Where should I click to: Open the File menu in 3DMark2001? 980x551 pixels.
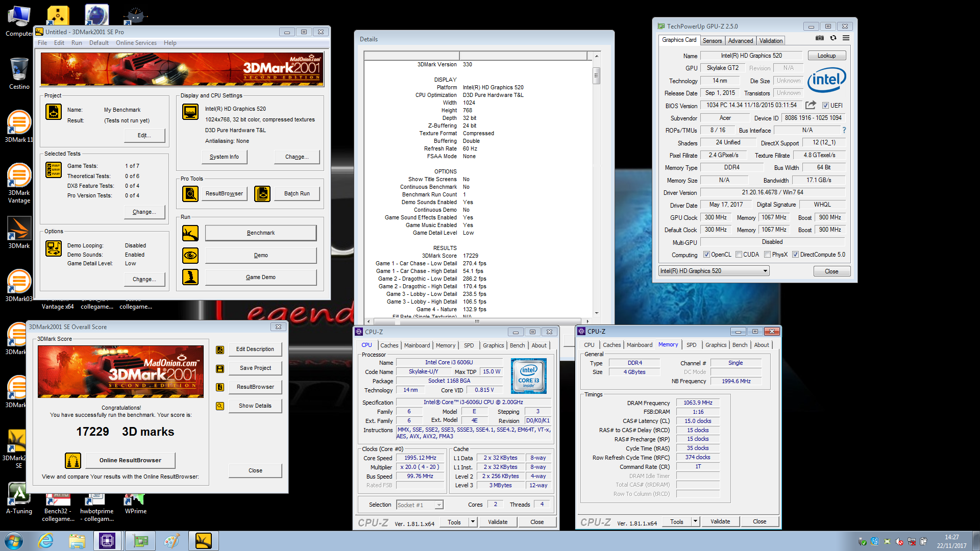coord(42,43)
